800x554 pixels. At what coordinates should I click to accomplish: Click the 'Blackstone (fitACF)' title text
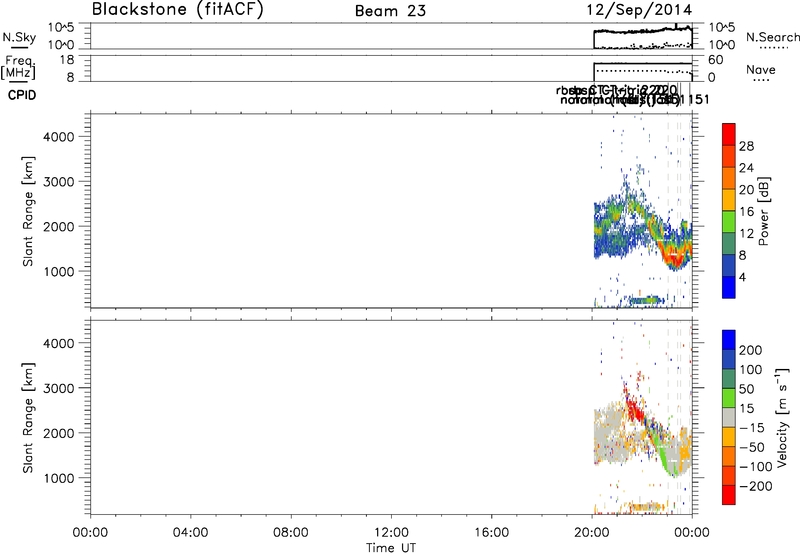click(x=178, y=10)
